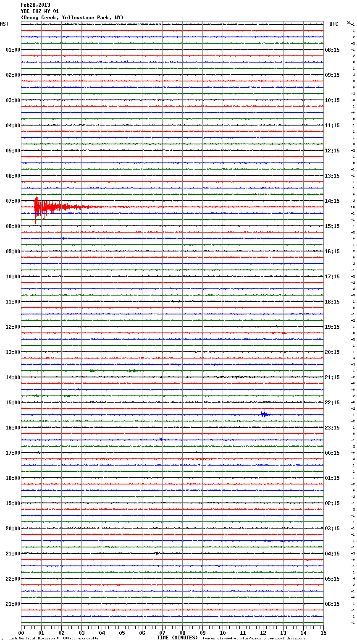Select the 10:00 MST time label
Screen dimensions: 357x644
(13, 277)
